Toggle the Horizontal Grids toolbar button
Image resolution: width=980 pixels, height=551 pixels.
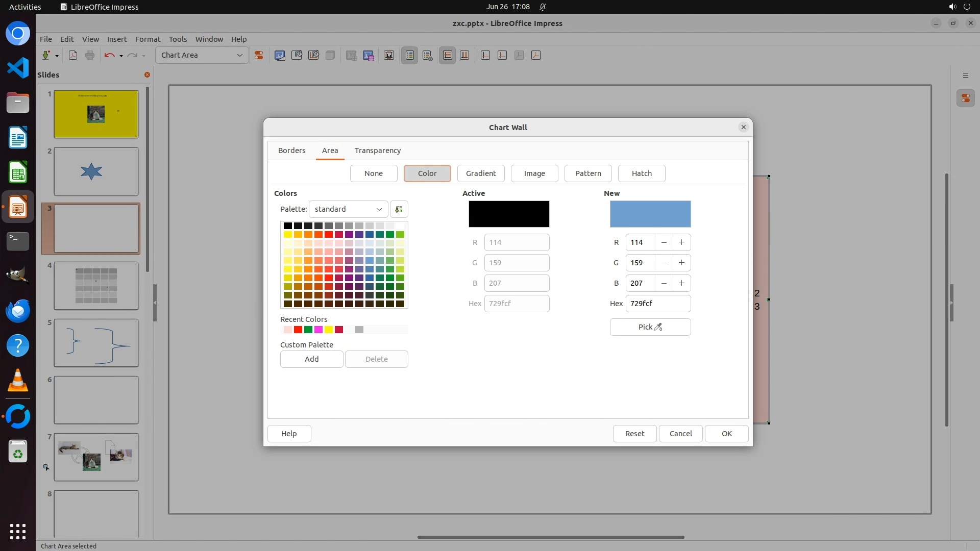point(447,55)
